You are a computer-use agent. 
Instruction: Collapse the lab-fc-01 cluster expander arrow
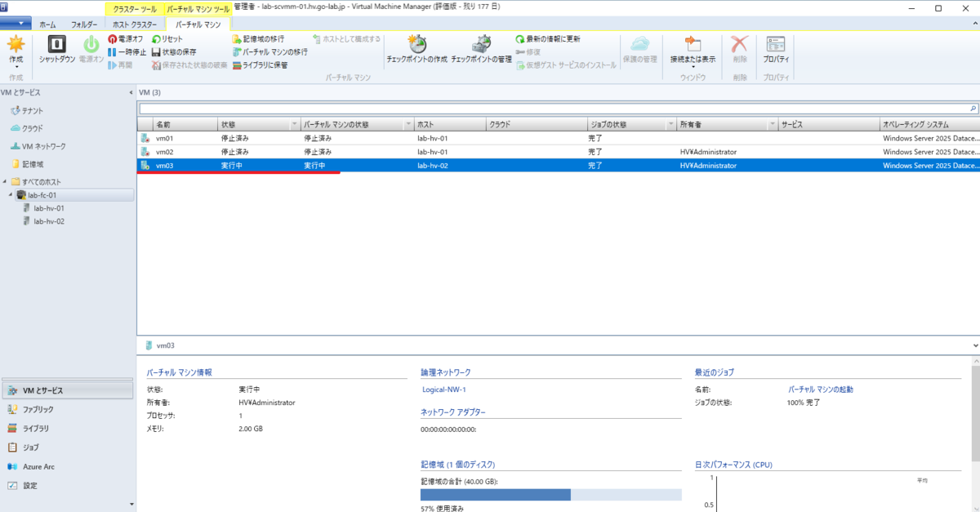[x=11, y=195]
